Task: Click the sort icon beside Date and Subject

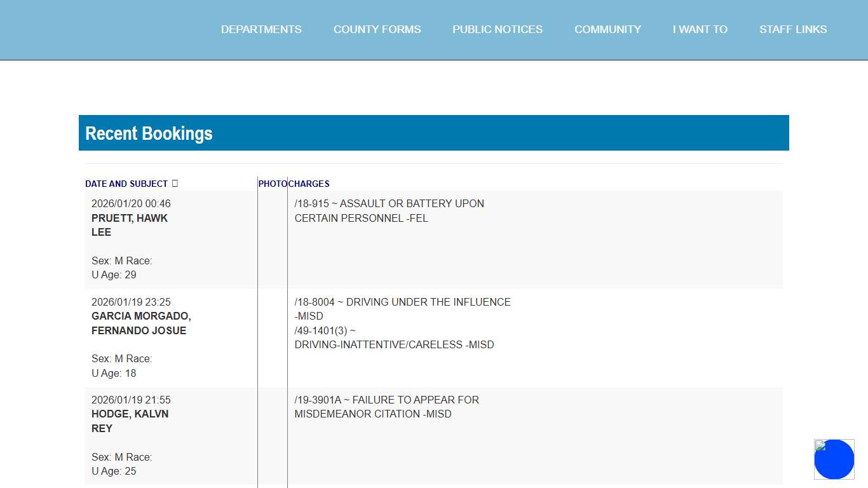Action: pos(175,184)
